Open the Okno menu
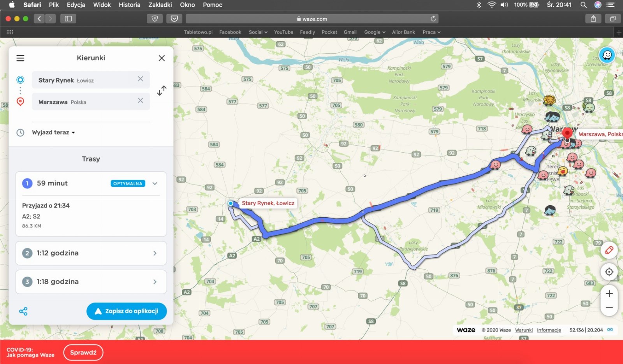623x364 pixels. [x=187, y=5]
